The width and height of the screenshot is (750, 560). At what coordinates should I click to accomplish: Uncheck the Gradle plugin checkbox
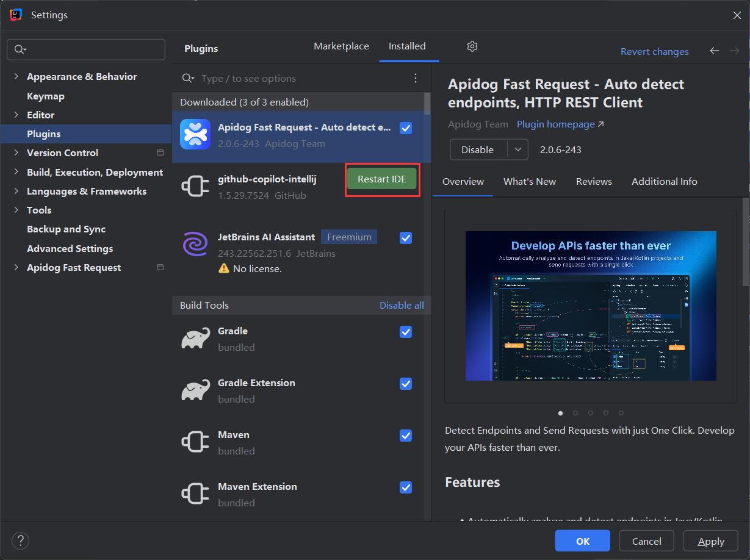[x=406, y=332]
